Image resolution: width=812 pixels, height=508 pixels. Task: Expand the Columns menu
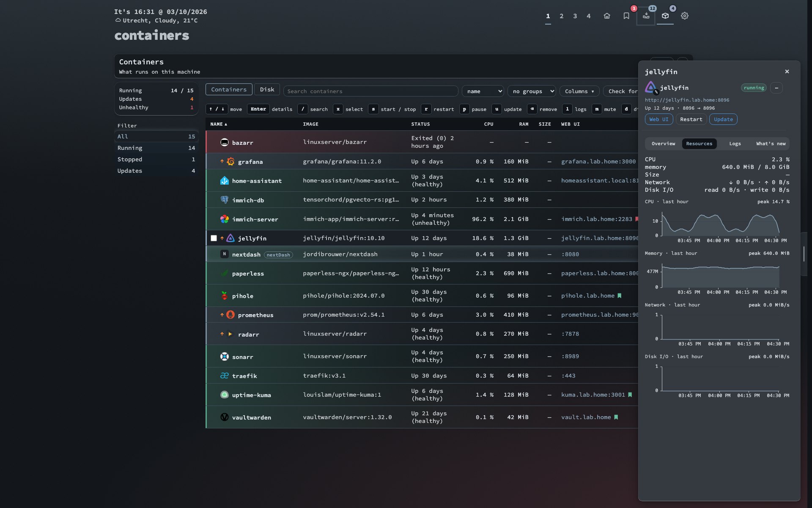pyautogui.click(x=579, y=91)
